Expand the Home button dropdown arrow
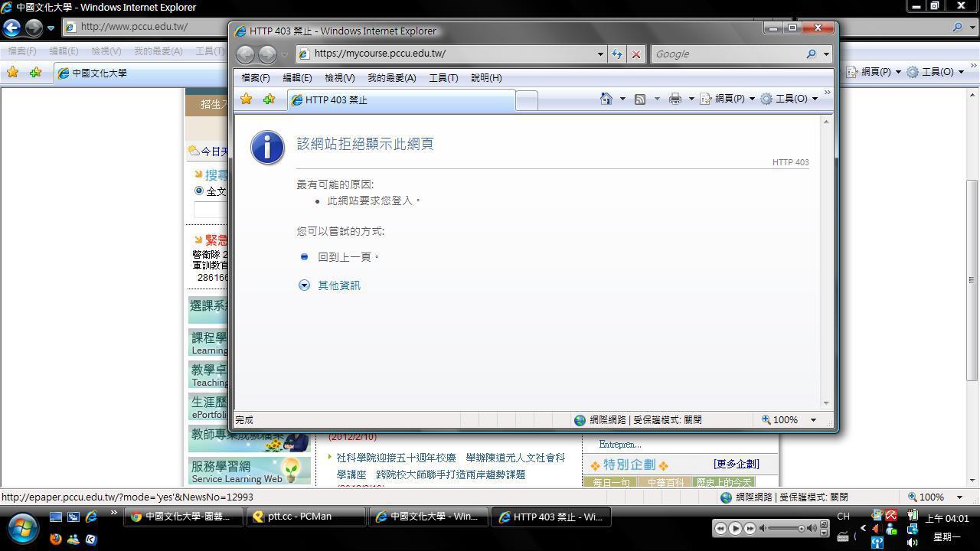This screenshot has width=980, height=551. tap(622, 99)
